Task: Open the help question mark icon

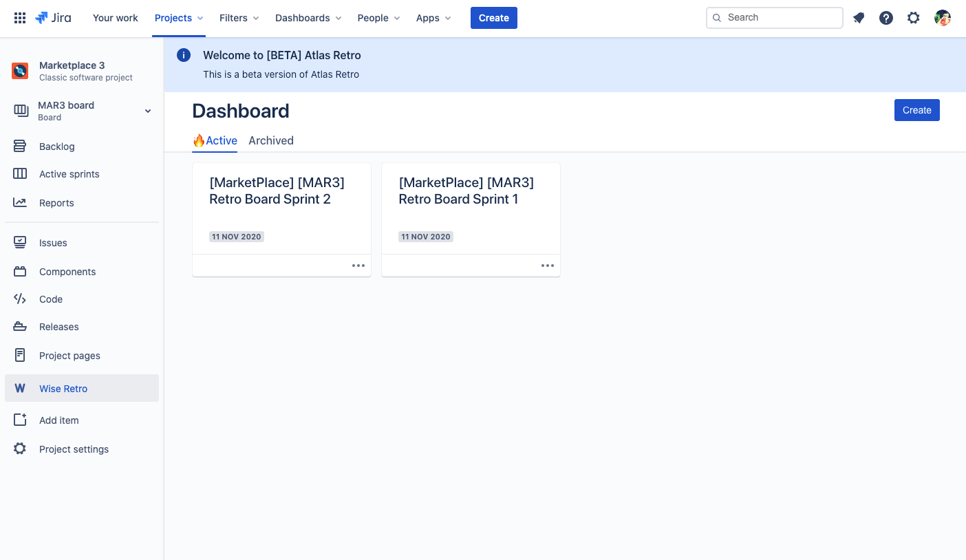Action: point(886,18)
